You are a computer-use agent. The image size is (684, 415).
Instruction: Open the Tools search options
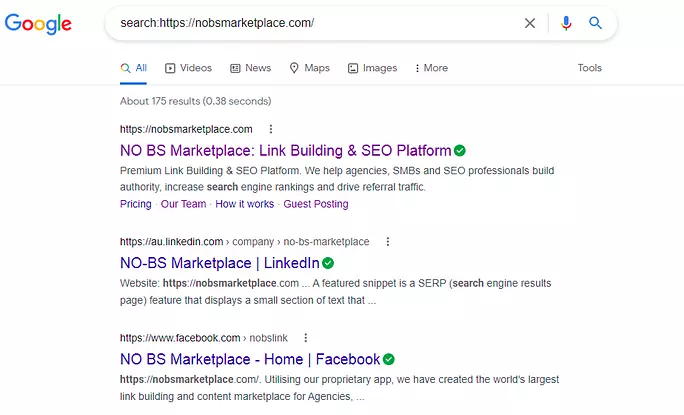pos(589,68)
